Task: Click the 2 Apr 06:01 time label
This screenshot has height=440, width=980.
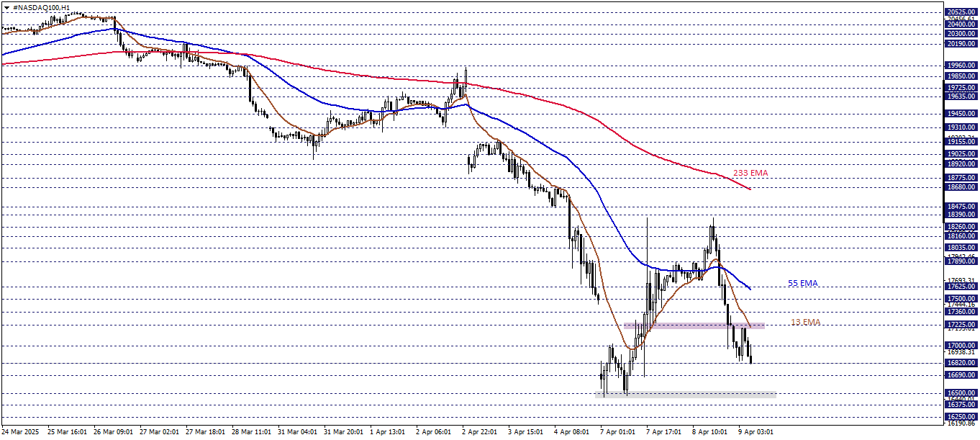Action: coord(434,432)
